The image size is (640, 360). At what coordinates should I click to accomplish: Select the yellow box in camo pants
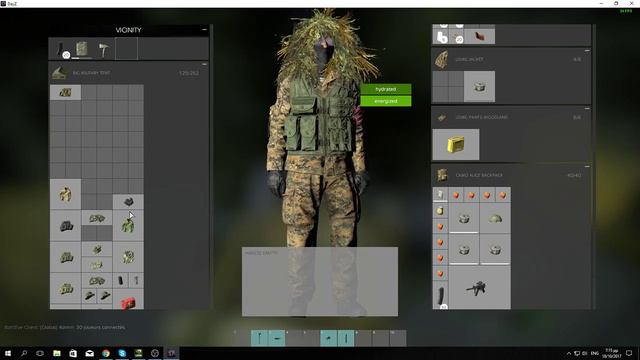coord(456,144)
